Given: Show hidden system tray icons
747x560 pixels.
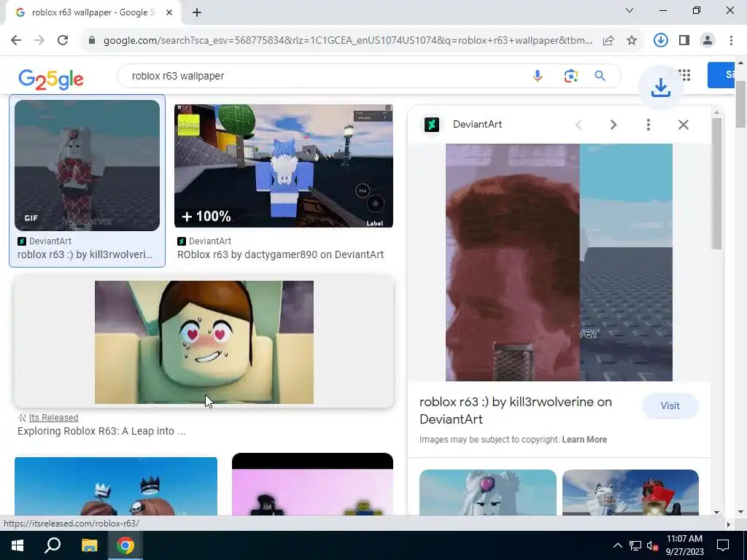Looking at the screenshot, I should pyautogui.click(x=617, y=545).
